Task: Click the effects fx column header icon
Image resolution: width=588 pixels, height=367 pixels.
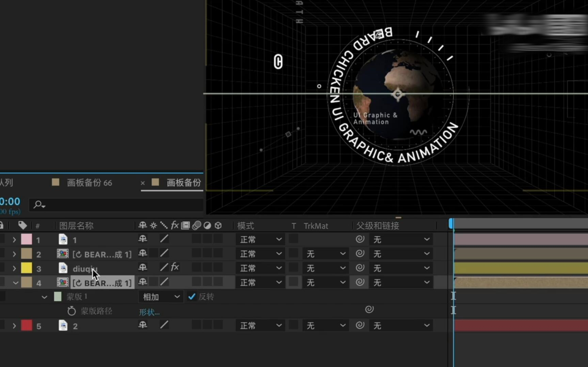Action: [175, 225]
